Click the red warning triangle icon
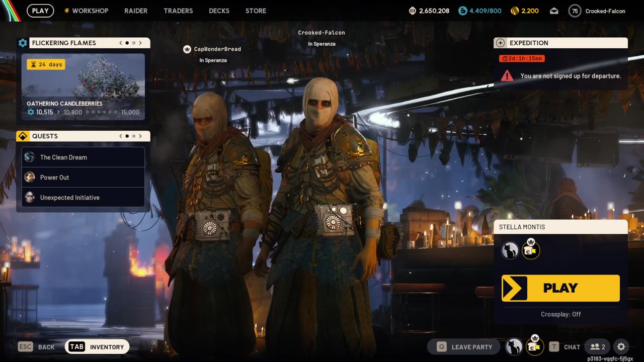 point(507,75)
